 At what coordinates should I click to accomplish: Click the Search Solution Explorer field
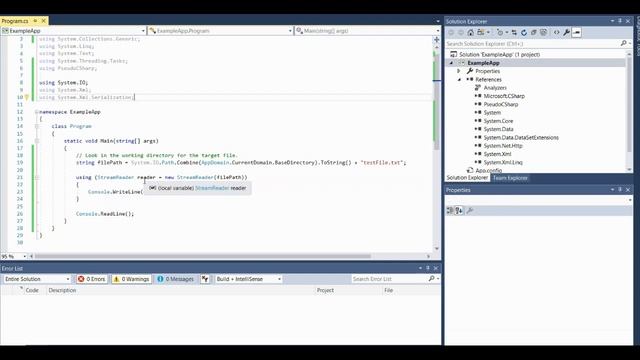pos(533,43)
